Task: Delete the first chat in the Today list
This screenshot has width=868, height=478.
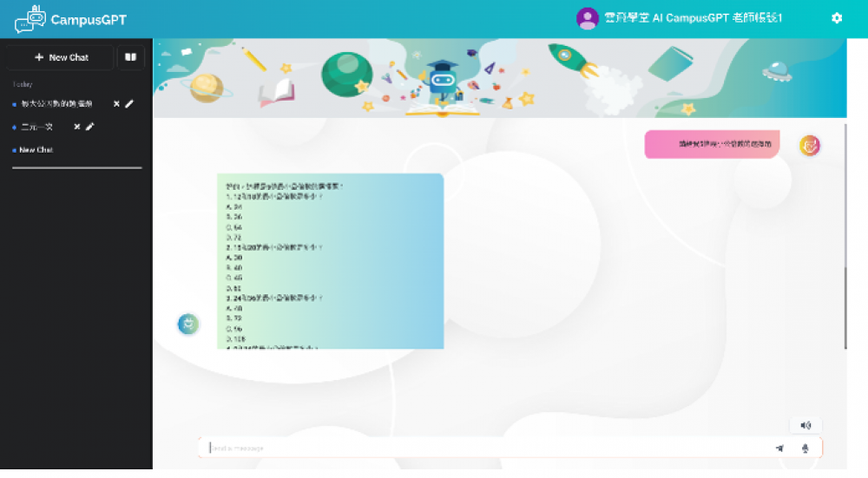Action: [116, 104]
